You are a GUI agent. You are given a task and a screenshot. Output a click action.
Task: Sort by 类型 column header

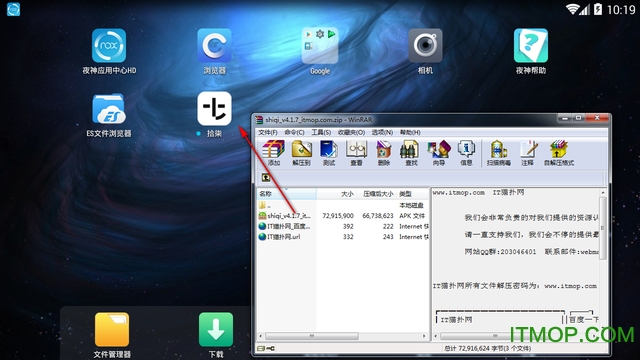[x=413, y=194]
